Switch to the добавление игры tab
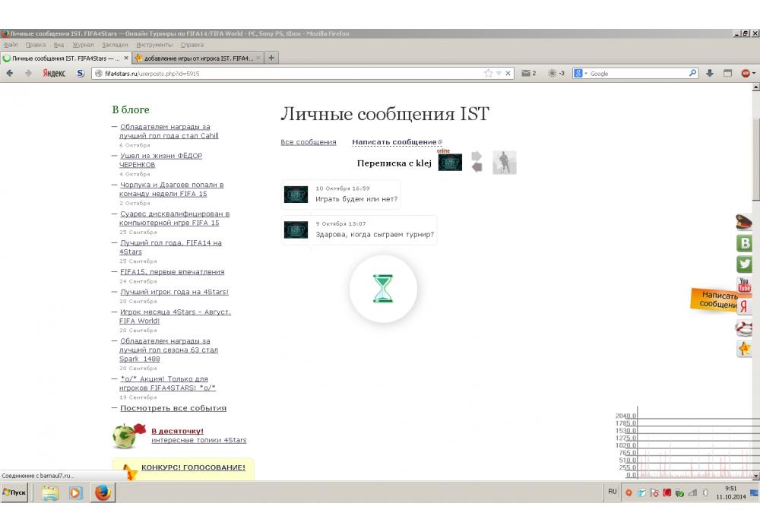 coord(198,58)
